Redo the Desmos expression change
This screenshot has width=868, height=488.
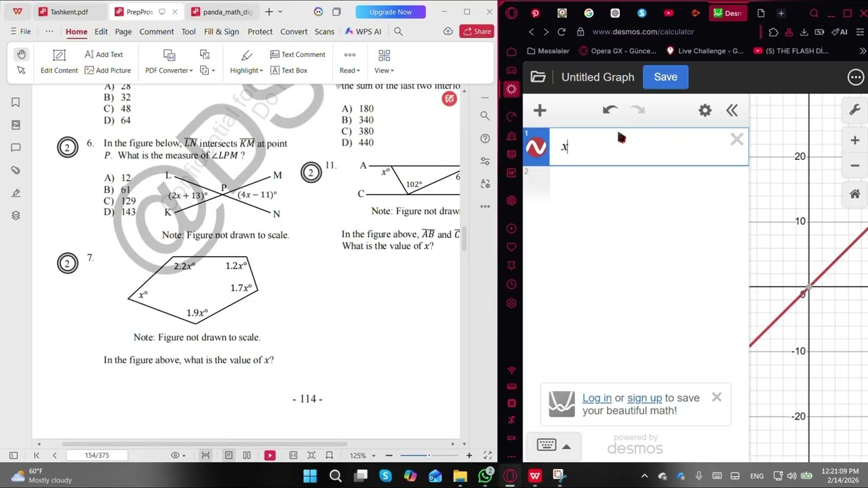pyautogui.click(x=637, y=110)
